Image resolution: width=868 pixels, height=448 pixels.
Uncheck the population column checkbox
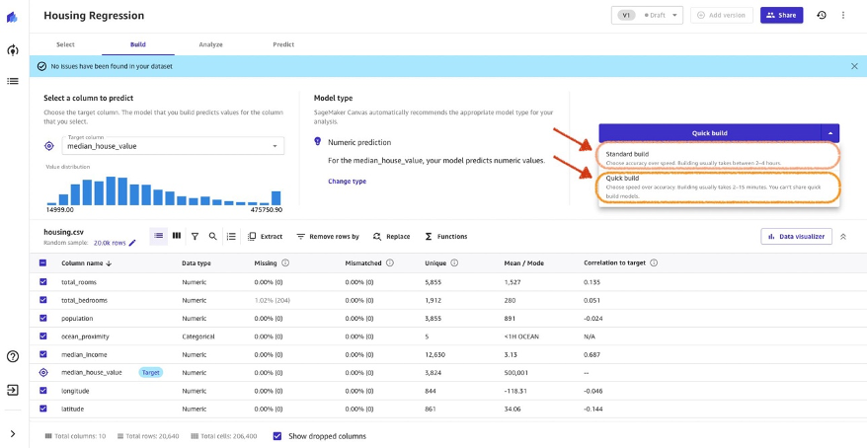pyautogui.click(x=43, y=319)
